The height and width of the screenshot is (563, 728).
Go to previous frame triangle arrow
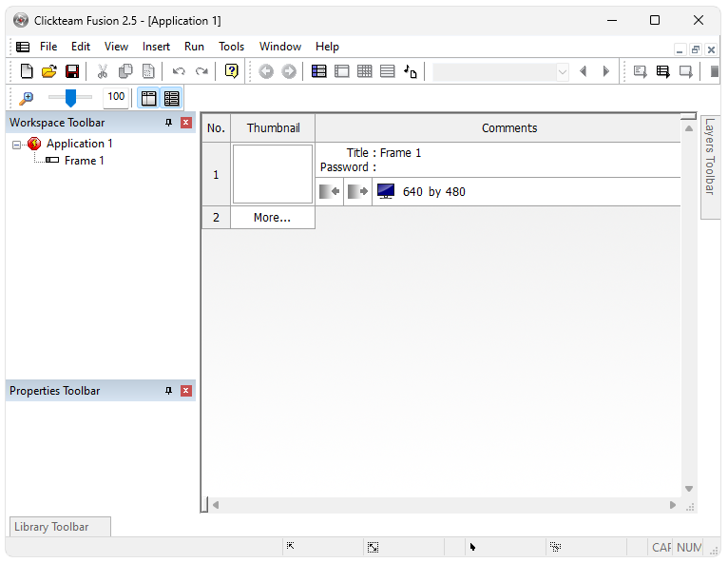pos(584,71)
